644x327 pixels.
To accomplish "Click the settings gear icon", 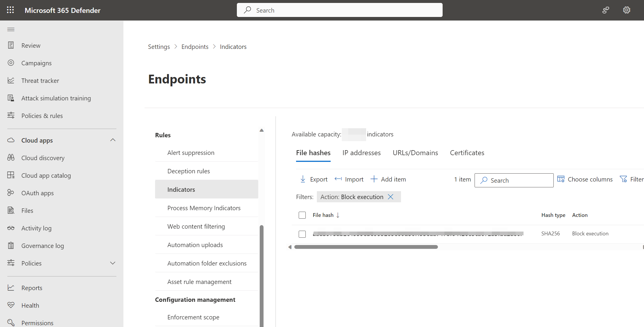I will point(626,10).
